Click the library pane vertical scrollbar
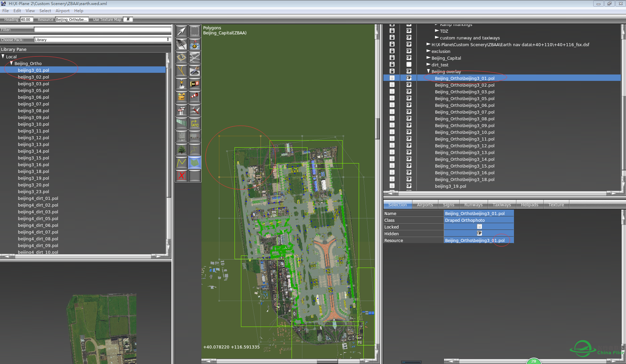626x364 pixels. point(169,153)
